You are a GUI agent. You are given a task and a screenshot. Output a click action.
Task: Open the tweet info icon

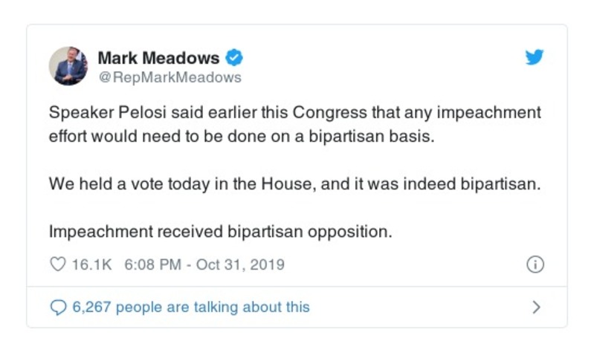point(535,264)
